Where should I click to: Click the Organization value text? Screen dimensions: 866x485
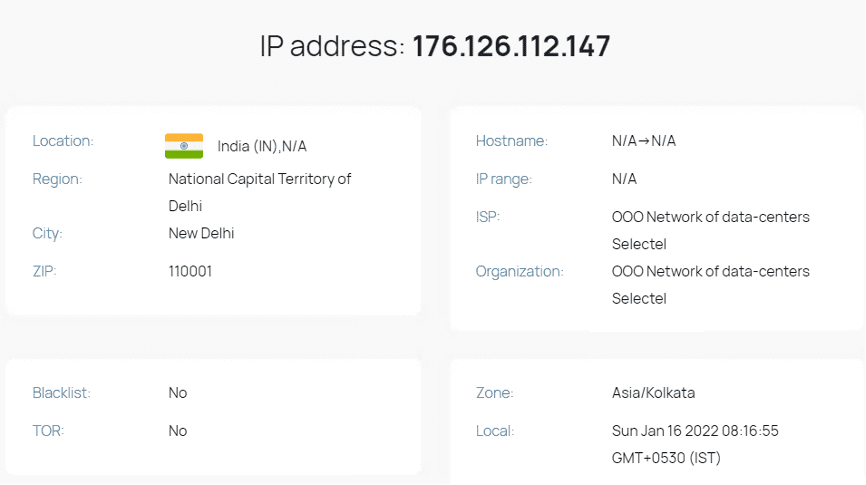coord(710,284)
